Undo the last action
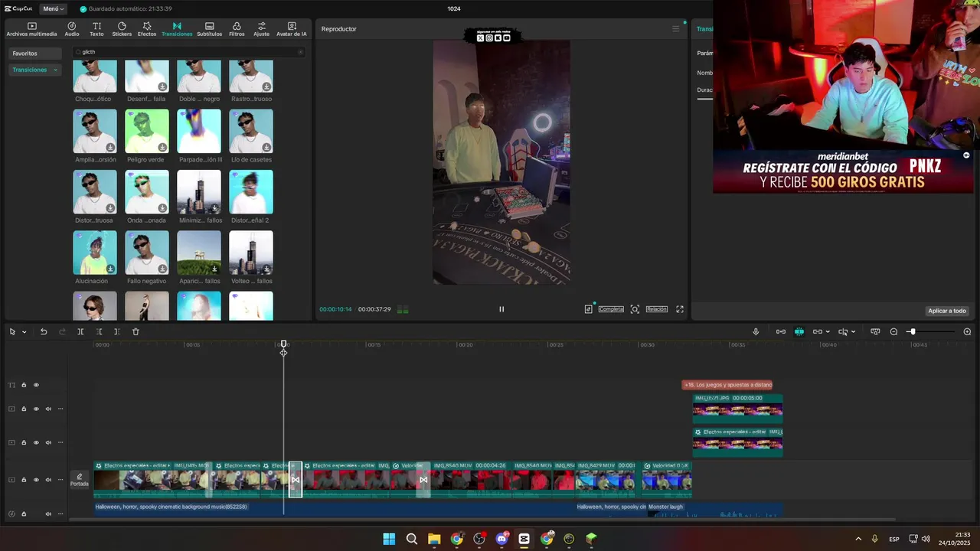980x551 pixels. [44, 331]
